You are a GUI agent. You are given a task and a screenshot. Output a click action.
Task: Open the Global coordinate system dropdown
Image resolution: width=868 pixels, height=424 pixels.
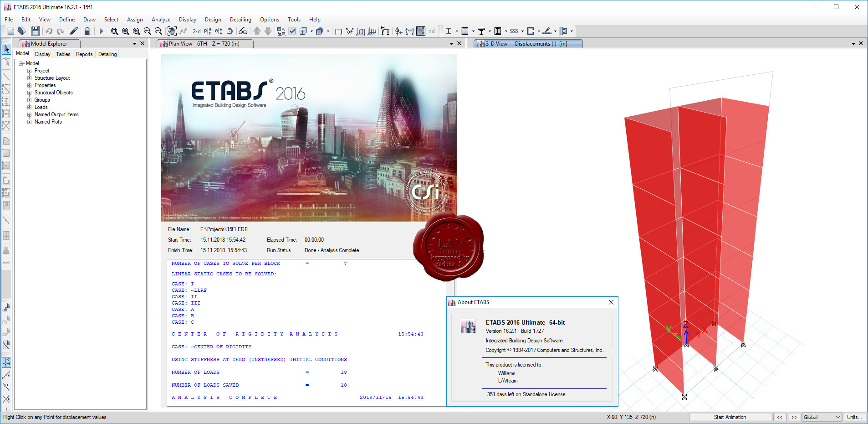(x=822, y=417)
